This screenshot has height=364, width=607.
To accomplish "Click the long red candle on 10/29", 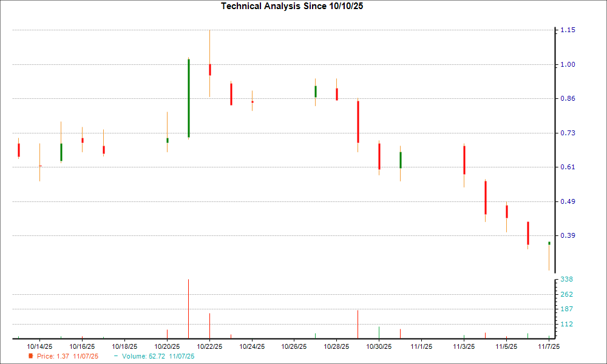I will 358,121.
